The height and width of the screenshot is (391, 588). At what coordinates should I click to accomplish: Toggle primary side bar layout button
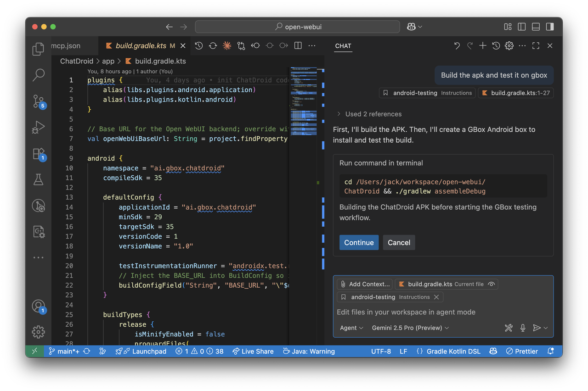(521, 27)
